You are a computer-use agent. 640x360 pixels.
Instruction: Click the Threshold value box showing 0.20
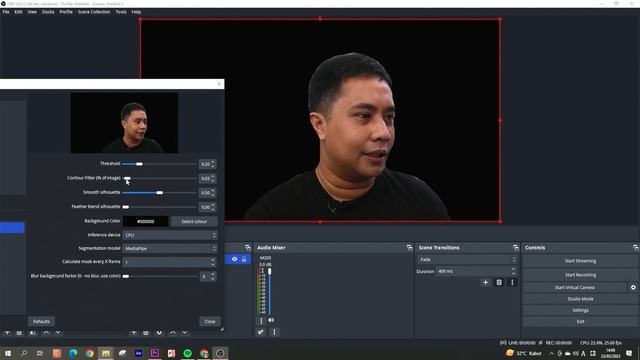click(x=207, y=164)
